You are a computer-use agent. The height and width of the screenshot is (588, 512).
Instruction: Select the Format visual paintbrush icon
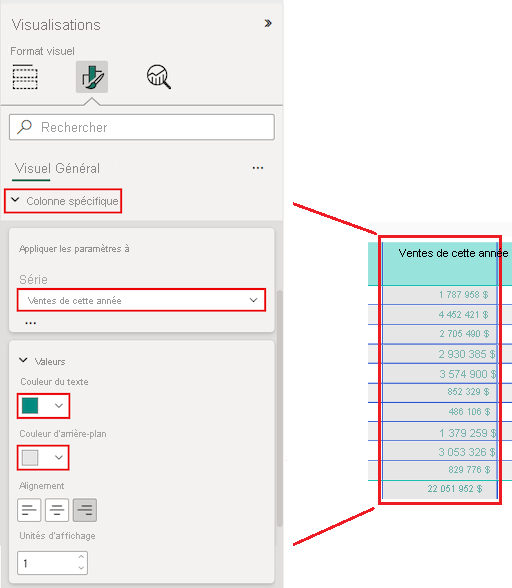point(92,77)
